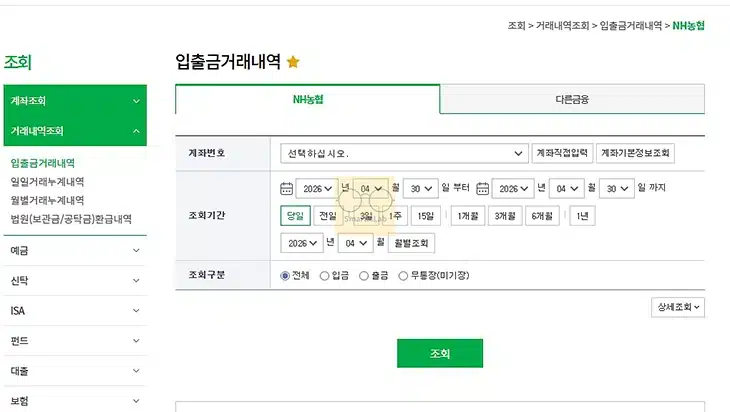
Task: Open the start year 2026 dropdown
Action: 317,189
